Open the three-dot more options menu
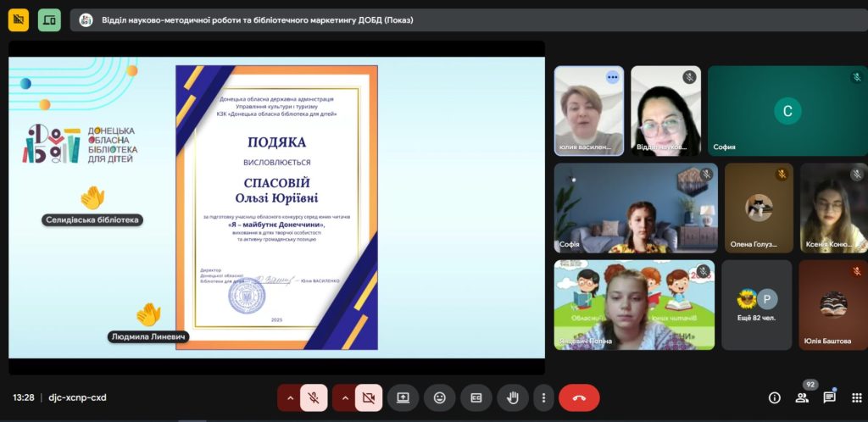Viewport: 868px width, 422px height. pos(542,397)
